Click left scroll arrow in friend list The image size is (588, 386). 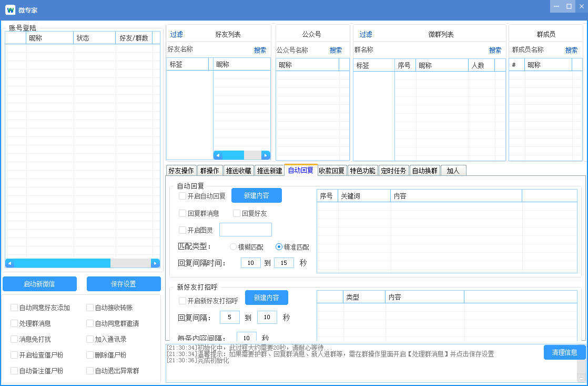(x=218, y=155)
